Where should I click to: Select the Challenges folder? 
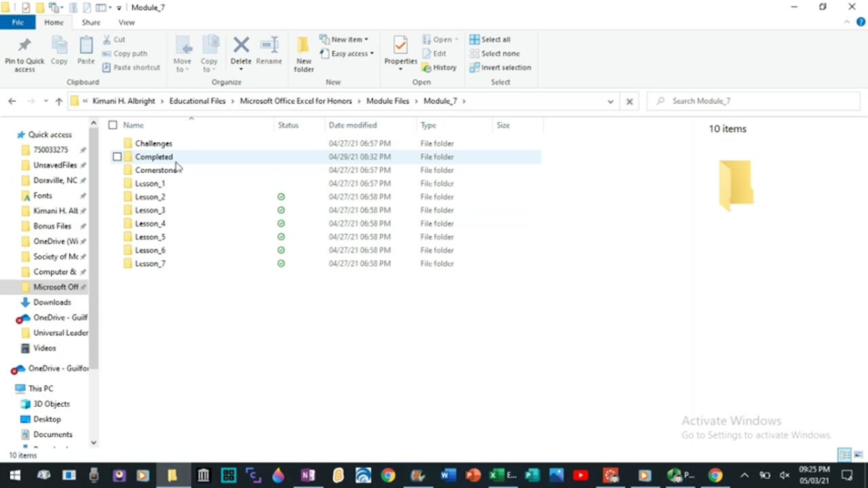click(x=153, y=144)
